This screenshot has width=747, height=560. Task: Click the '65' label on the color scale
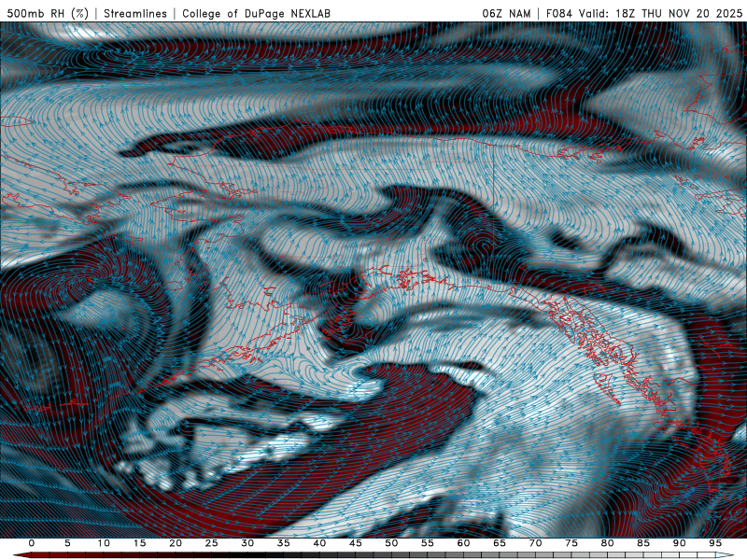[500, 543]
